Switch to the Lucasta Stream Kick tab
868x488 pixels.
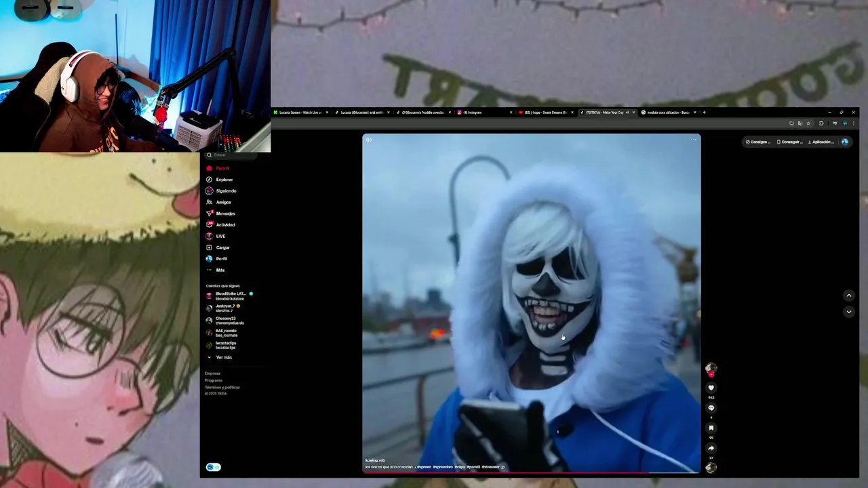(300, 113)
